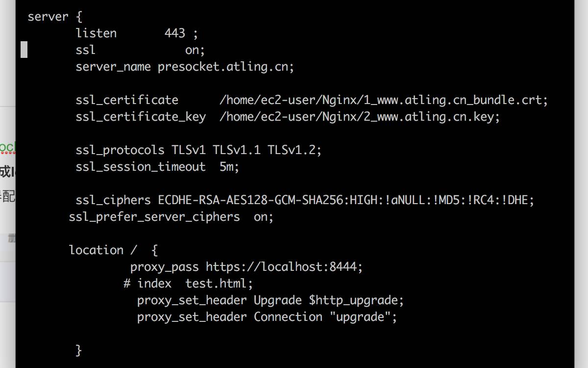
Task: Click the proxy_pass https://localhost:8444 URL
Action: point(284,267)
